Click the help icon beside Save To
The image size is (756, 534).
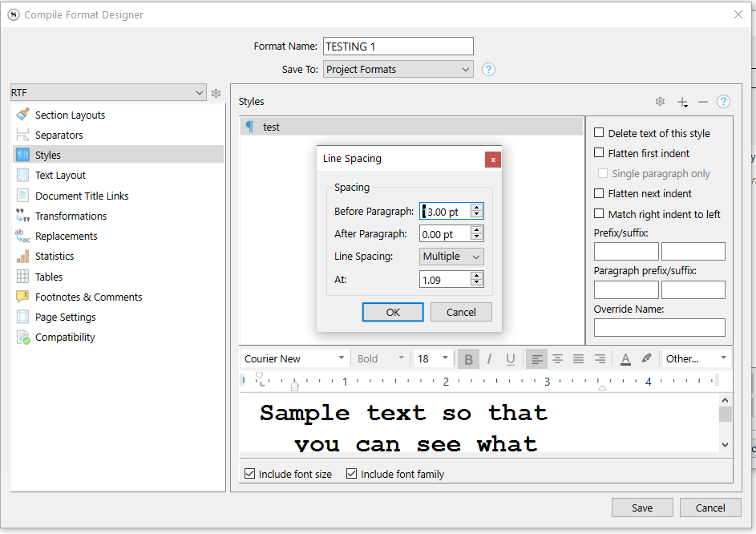click(x=488, y=70)
